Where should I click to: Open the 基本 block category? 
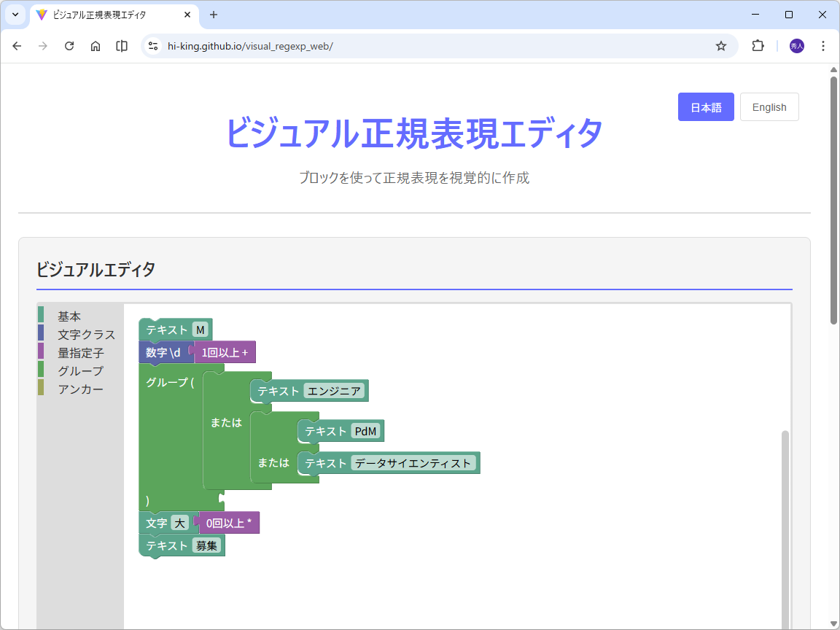coord(69,316)
